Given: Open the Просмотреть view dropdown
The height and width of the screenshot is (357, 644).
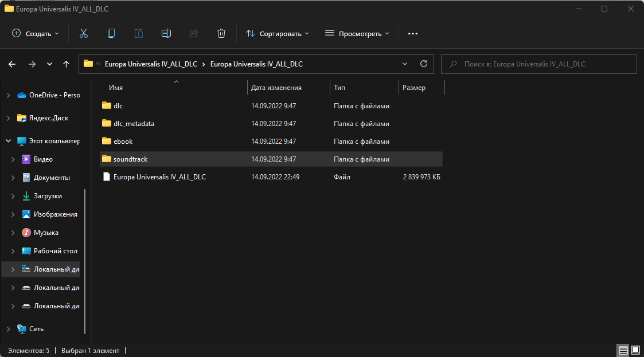Looking at the screenshot, I should coord(357,34).
